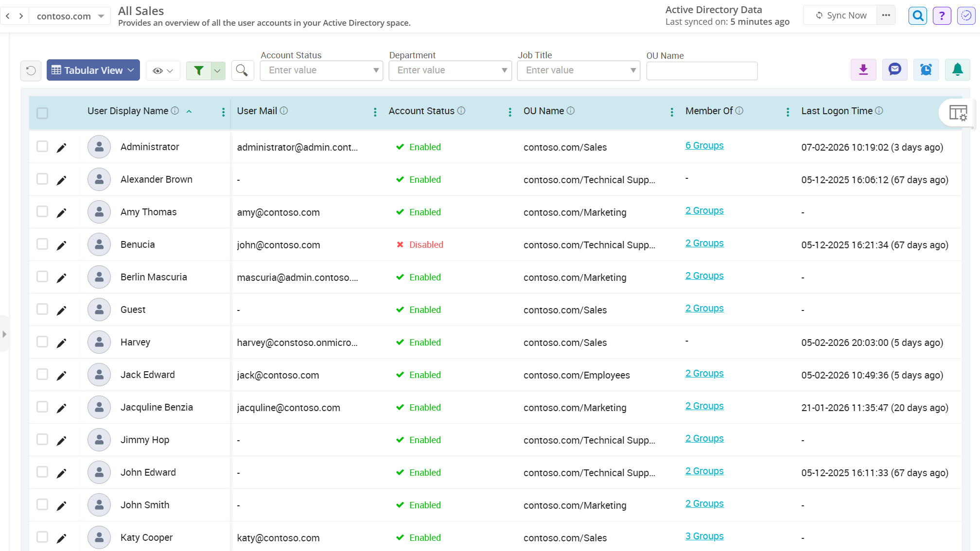The width and height of the screenshot is (980, 551).
Task: Edit Amy Thomas using her pencil icon
Action: (x=62, y=212)
